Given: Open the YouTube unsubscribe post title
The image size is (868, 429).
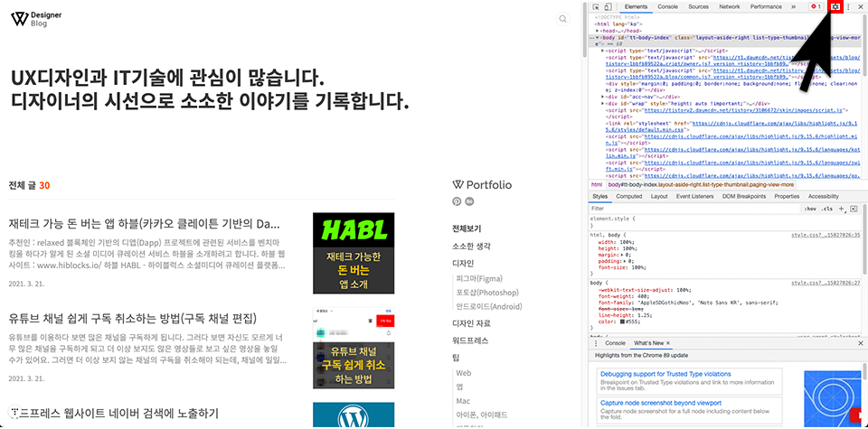Looking at the screenshot, I should (x=133, y=319).
